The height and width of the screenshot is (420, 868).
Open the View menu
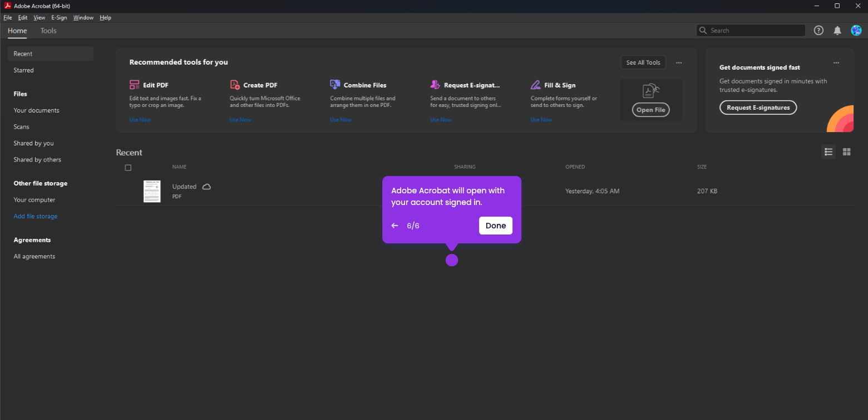[x=40, y=18]
